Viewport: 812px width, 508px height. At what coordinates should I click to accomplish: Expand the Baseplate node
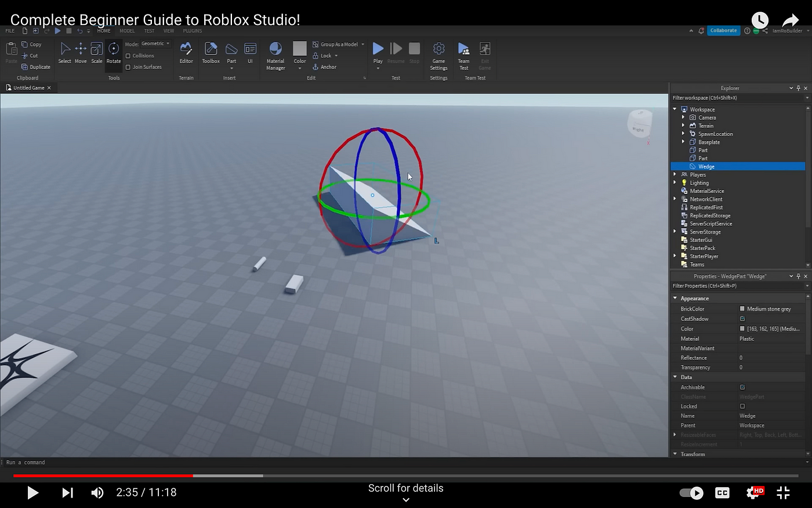683,142
